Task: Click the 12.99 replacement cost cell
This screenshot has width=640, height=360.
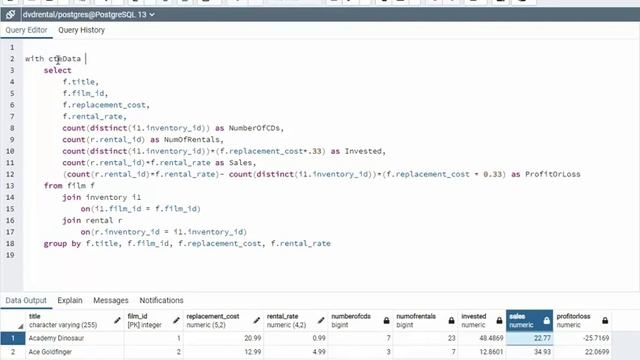Action: (223, 352)
